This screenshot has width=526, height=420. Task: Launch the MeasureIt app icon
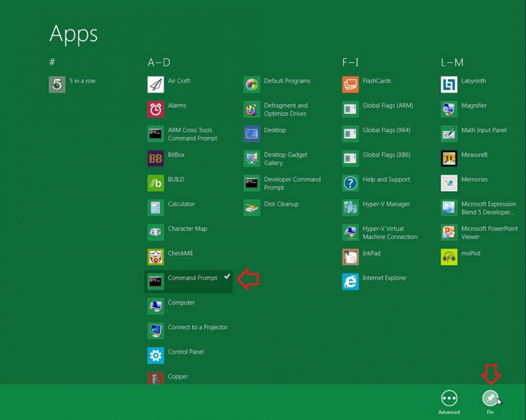point(449,158)
